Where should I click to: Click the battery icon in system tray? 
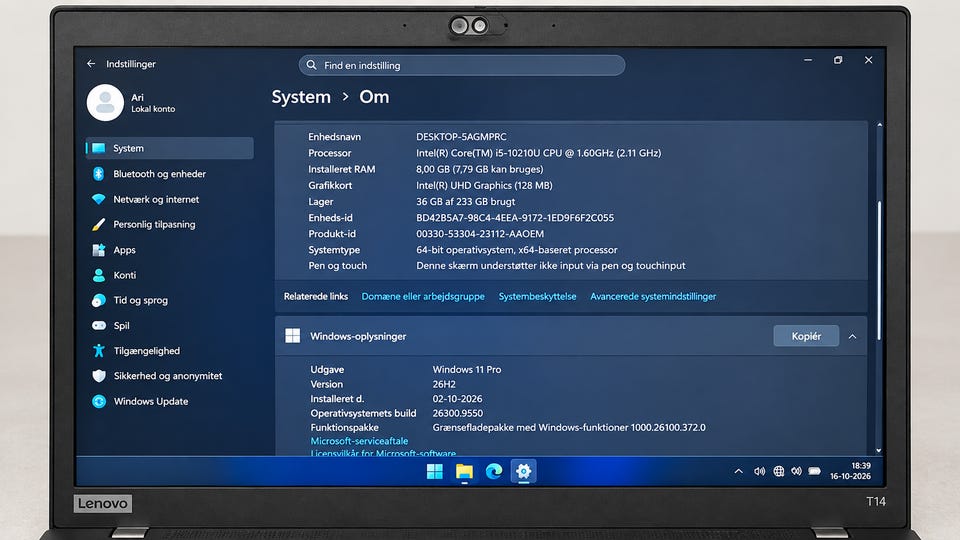[814, 471]
